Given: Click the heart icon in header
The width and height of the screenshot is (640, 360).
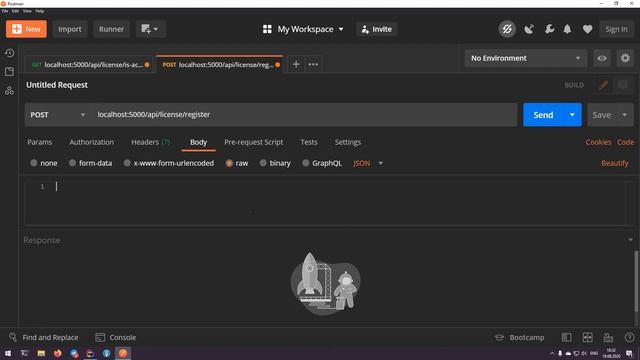Looking at the screenshot, I should pyautogui.click(x=587, y=29).
